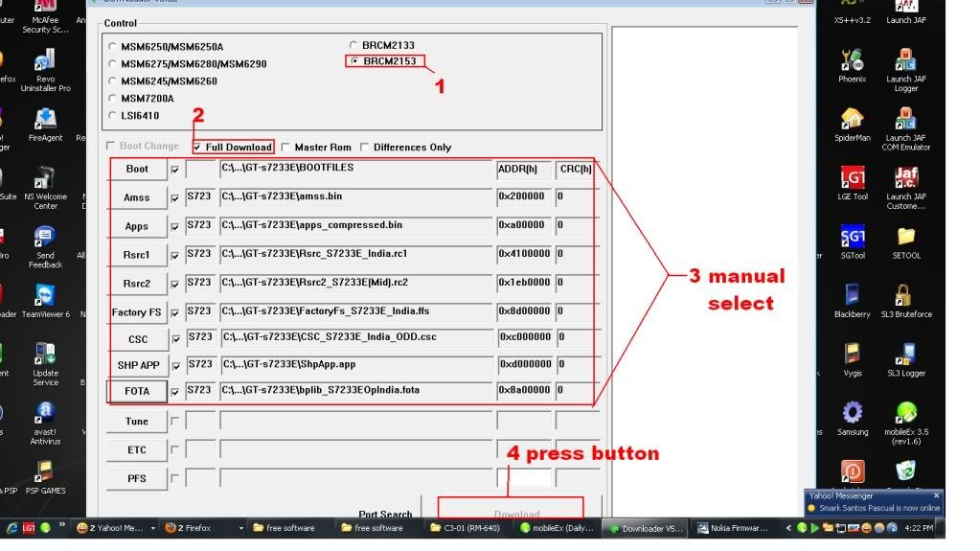Click the ETC file button
This screenshot has height=551, width=980.
coord(137,449)
